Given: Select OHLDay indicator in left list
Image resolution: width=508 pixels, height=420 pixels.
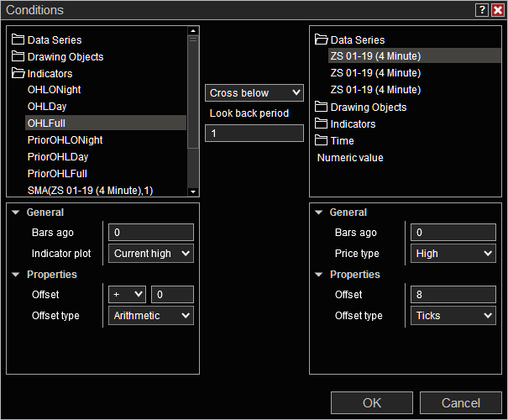Looking at the screenshot, I should point(47,107).
